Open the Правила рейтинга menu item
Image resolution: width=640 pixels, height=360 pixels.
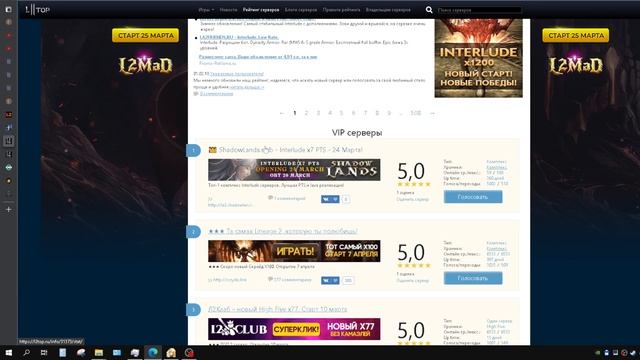tap(341, 10)
